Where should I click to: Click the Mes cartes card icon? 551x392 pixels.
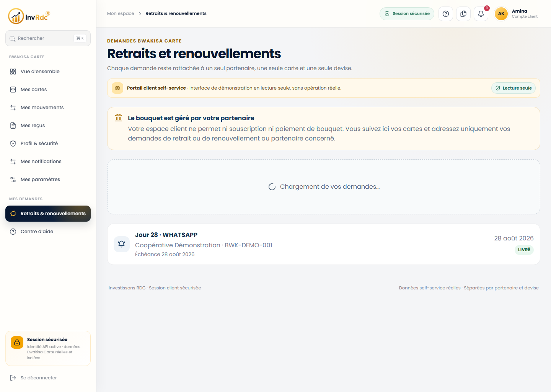(x=13, y=90)
